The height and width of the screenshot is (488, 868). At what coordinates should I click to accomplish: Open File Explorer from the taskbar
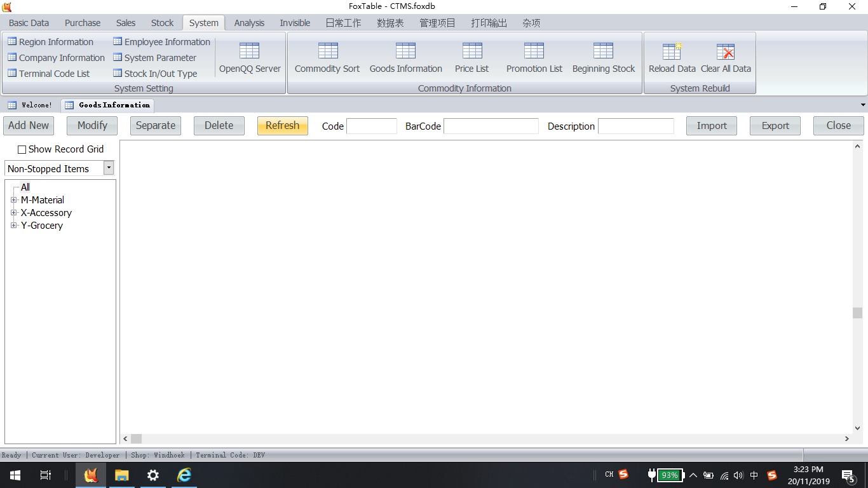pos(122,475)
